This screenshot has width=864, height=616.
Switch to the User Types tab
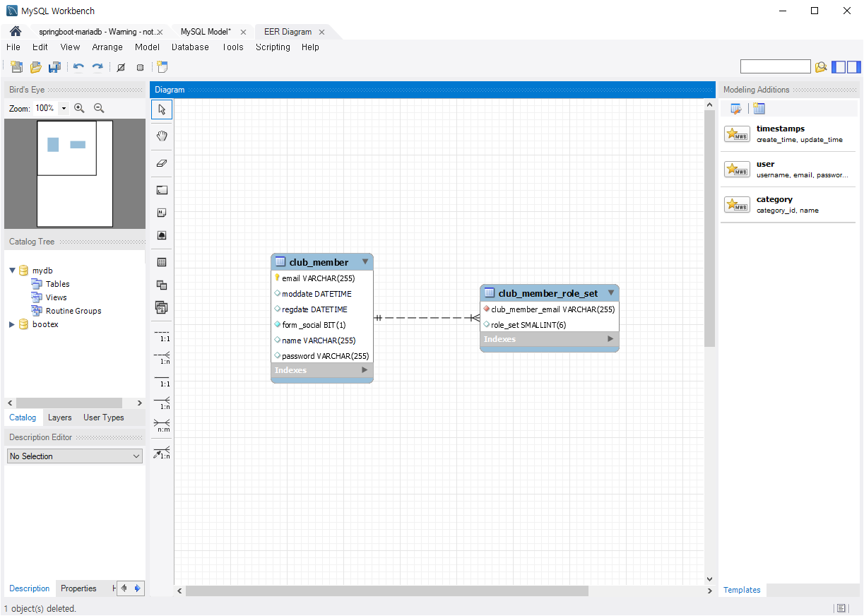click(x=104, y=417)
